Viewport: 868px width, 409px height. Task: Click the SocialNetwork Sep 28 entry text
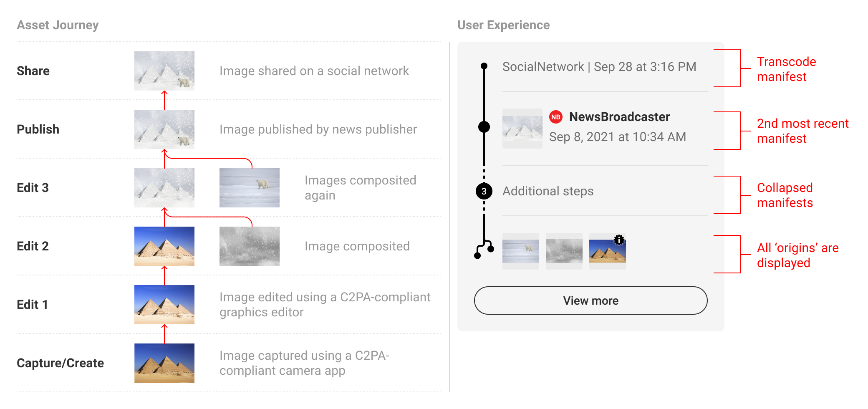point(599,67)
